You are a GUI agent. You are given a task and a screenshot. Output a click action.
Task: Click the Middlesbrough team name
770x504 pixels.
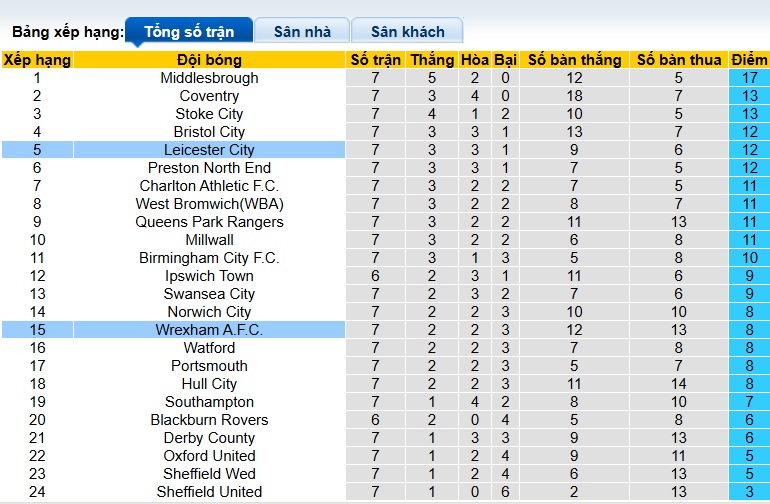point(209,78)
